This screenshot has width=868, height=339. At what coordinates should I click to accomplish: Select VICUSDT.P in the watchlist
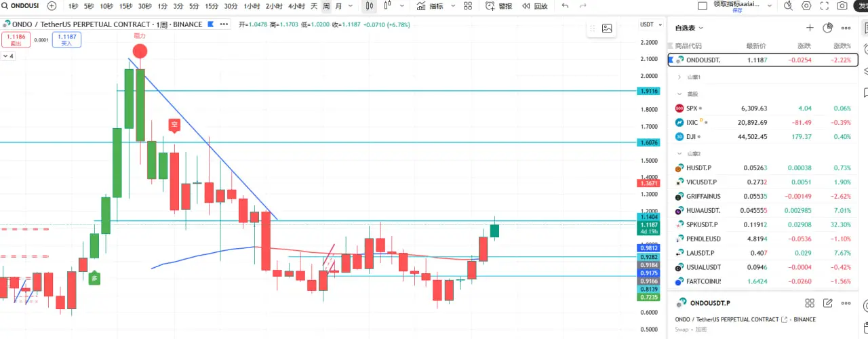coord(763,182)
